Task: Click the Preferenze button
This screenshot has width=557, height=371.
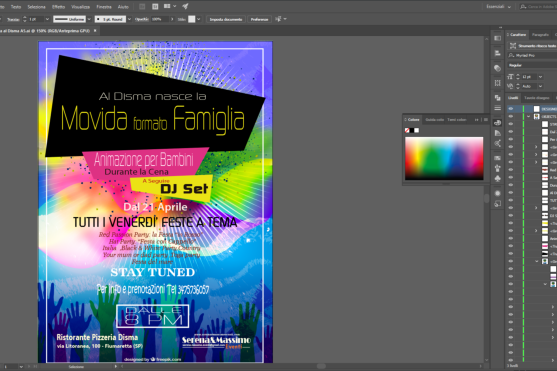Action: (x=259, y=19)
